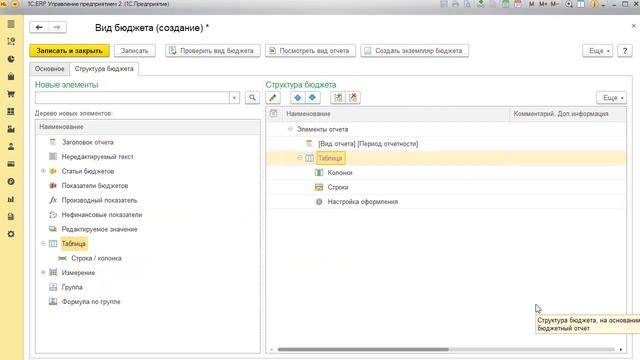Open the grid tiles section in the sidebar

click(11, 111)
